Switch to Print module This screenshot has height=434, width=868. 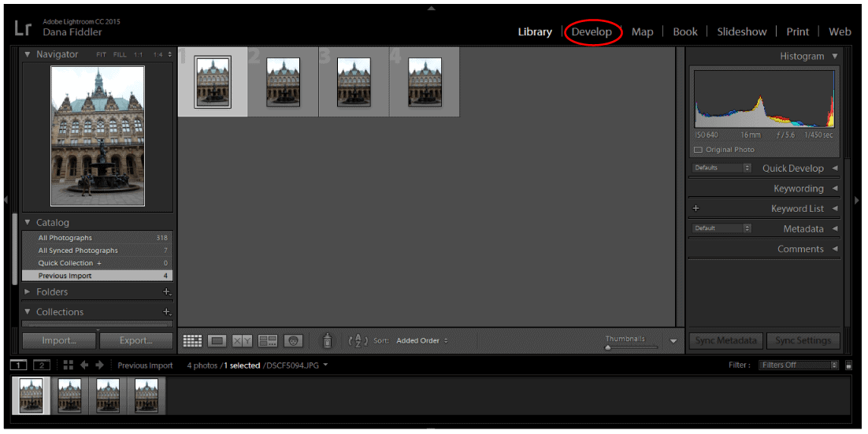[798, 32]
